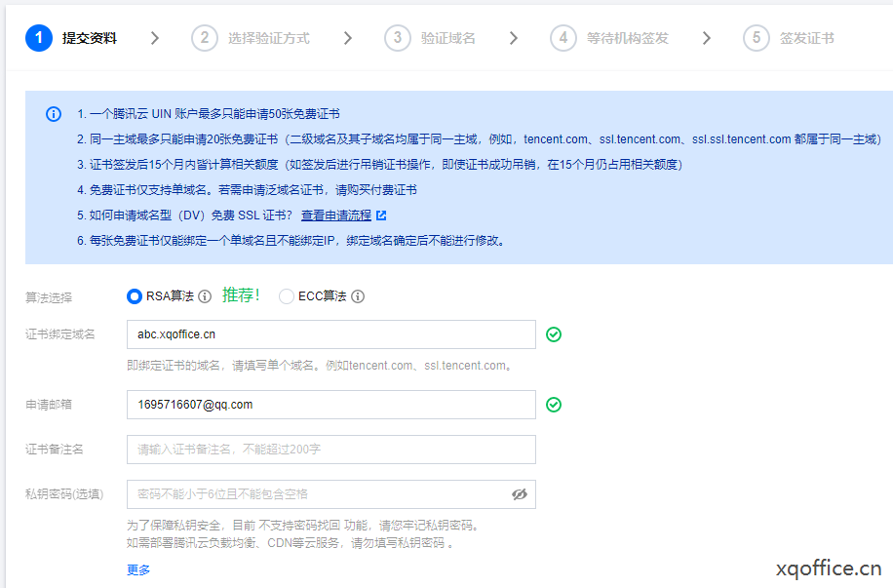Click the 算法选择 field label
Screen dimensions: 893x588
(x=49, y=297)
